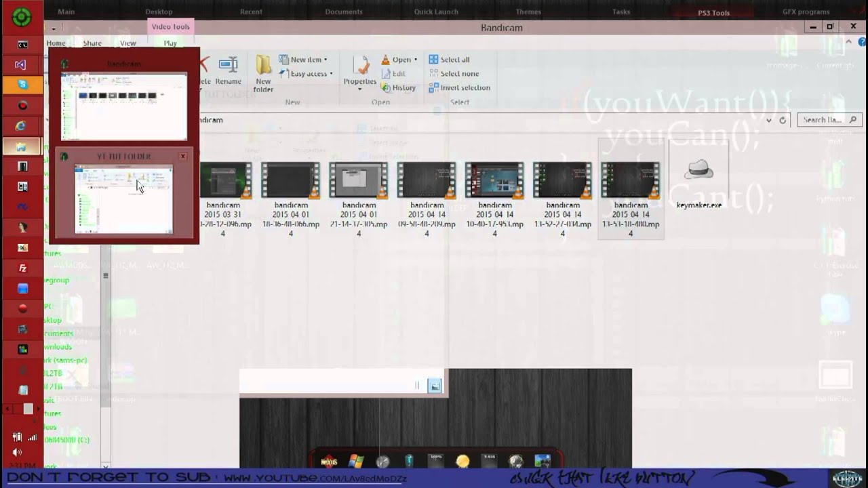Image resolution: width=868 pixels, height=488 pixels.
Task: Expand the address bar history dropdown
Action: (x=768, y=120)
